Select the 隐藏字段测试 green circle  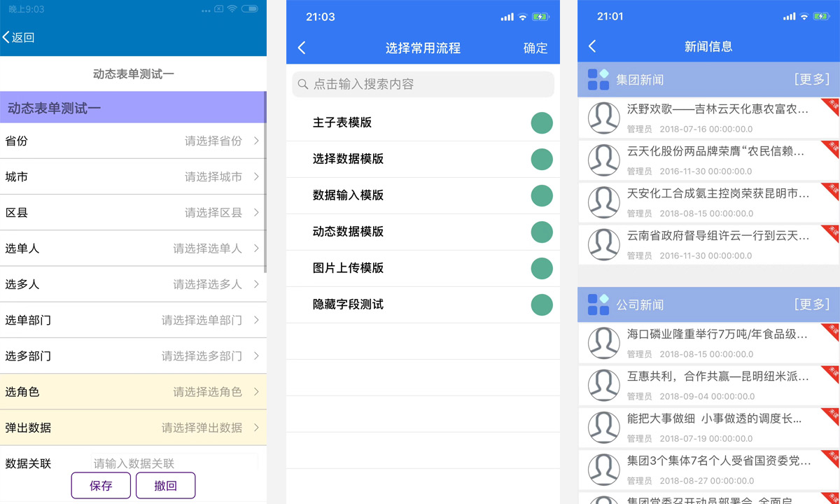click(541, 305)
